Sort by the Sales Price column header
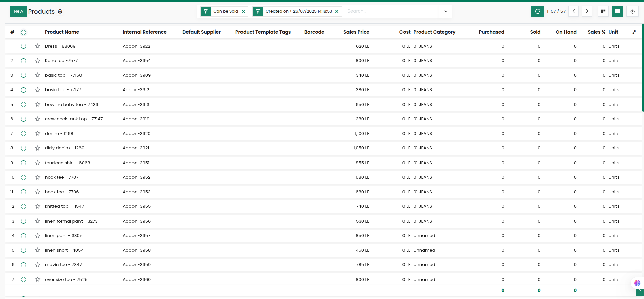644x299 pixels. point(356,32)
